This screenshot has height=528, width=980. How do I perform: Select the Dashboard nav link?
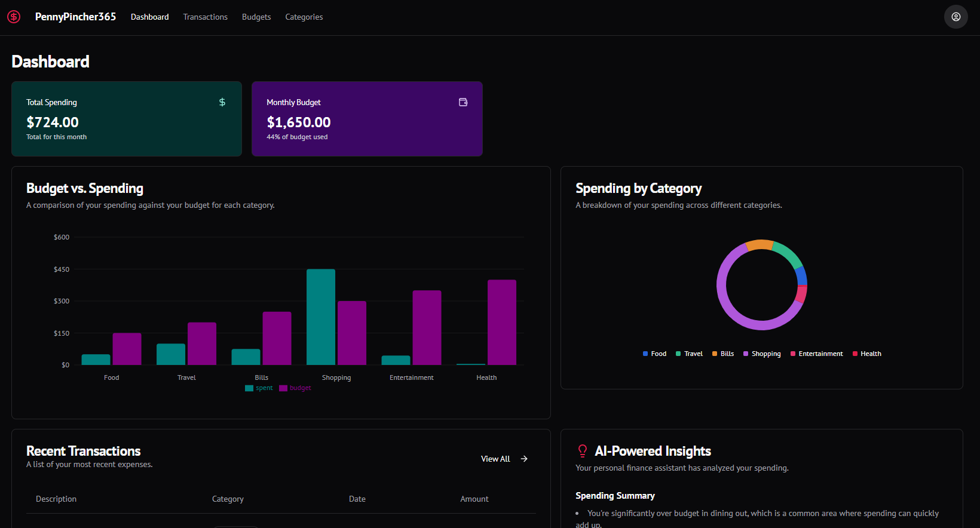click(149, 17)
